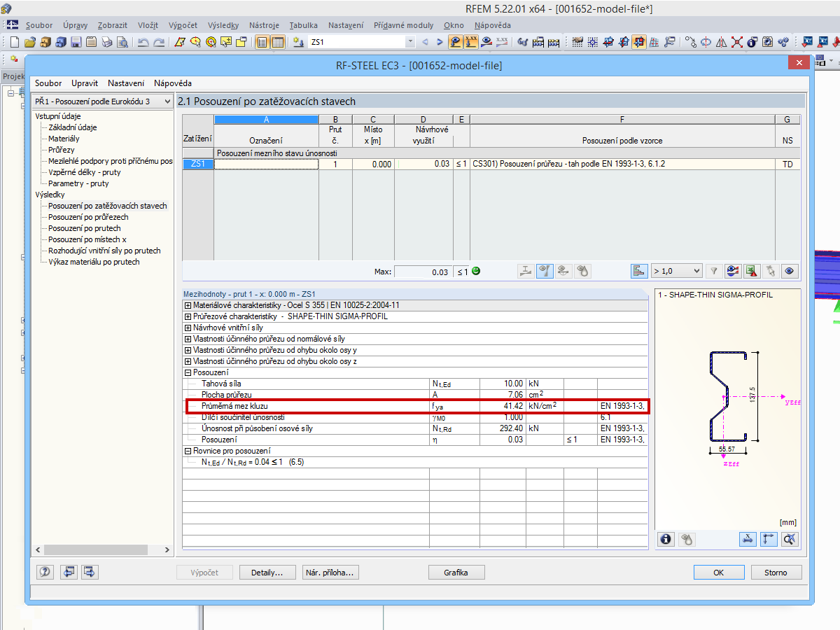The width and height of the screenshot is (840, 630).
Task: Click the Grafika button
Action: click(456, 572)
